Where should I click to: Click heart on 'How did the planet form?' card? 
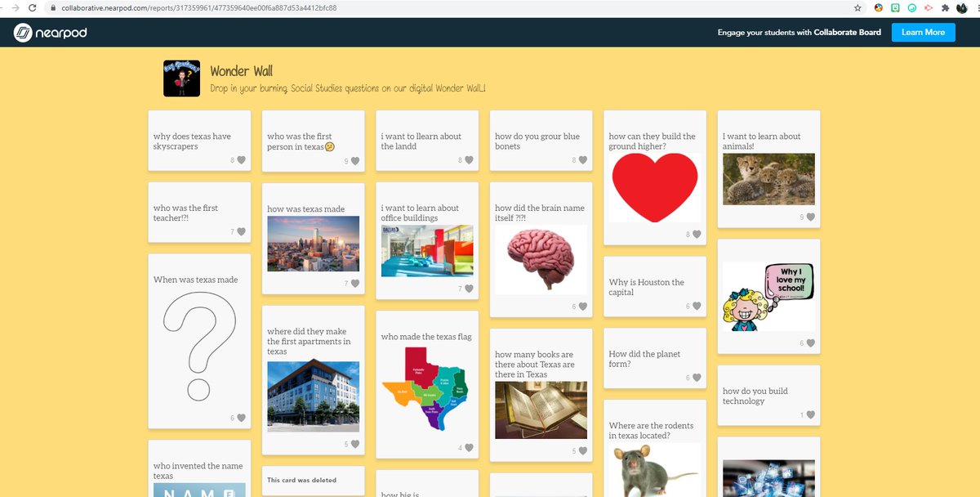[697, 378]
